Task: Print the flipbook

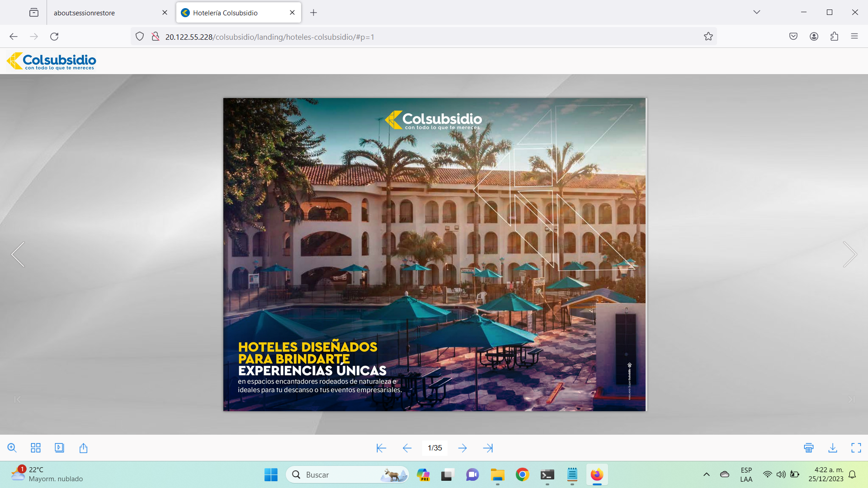Action: (809, 448)
